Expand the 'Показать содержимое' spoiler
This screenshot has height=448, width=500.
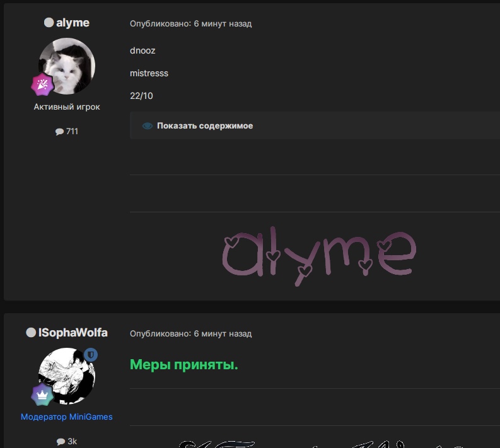(205, 126)
